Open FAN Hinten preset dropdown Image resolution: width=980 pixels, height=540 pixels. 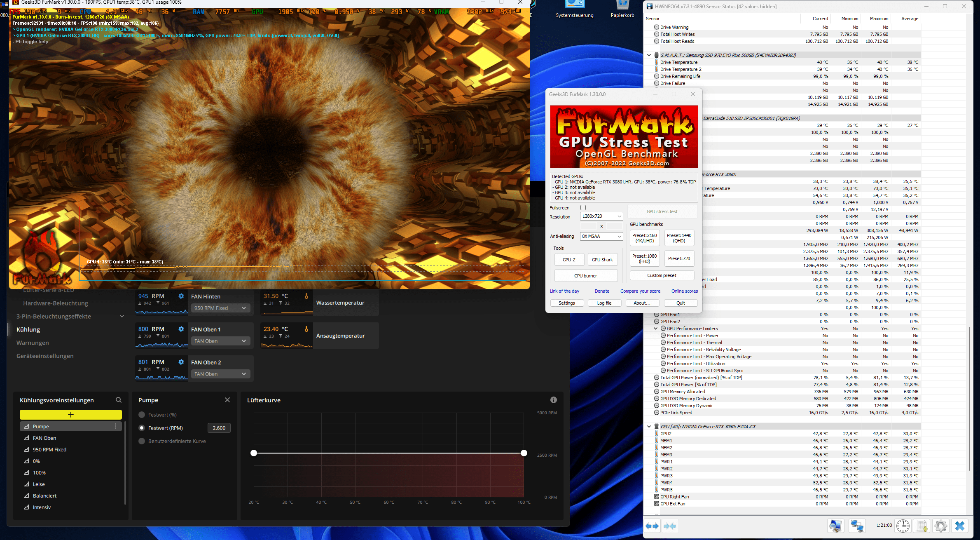click(220, 308)
